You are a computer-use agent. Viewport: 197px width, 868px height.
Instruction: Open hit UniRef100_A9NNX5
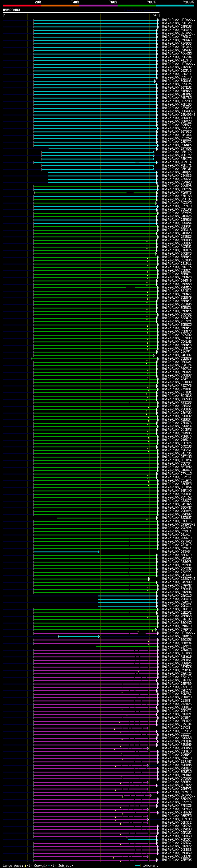point(177,145)
